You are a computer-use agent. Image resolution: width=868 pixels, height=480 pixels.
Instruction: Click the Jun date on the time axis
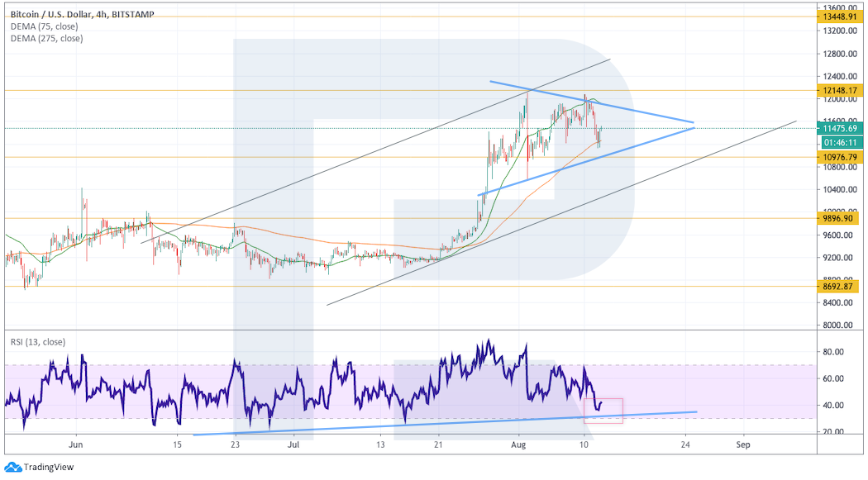coord(75,444)
